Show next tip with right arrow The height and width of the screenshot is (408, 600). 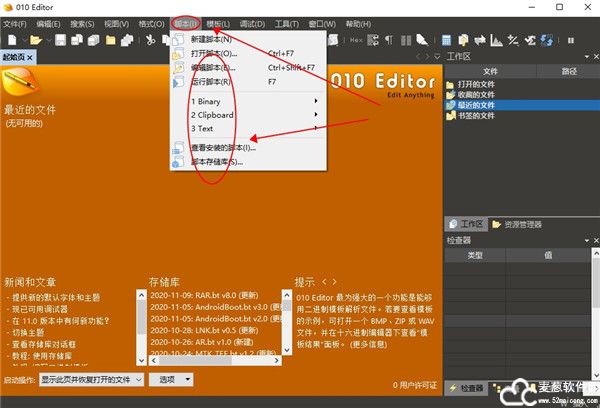click(x=334, y=282)
